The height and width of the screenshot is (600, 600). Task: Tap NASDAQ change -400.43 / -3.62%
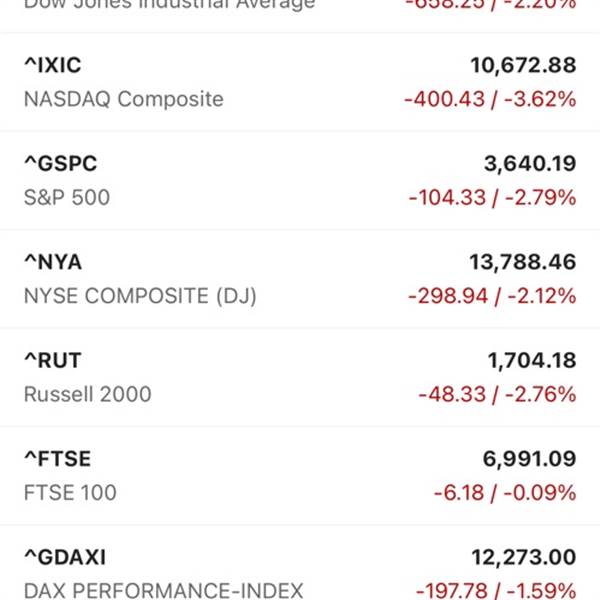point(490,99)
